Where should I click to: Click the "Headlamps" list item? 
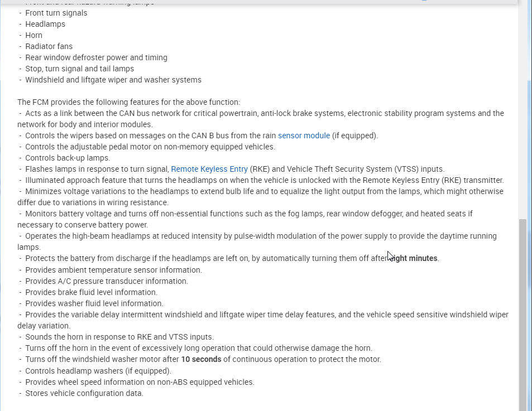[45, 24]
